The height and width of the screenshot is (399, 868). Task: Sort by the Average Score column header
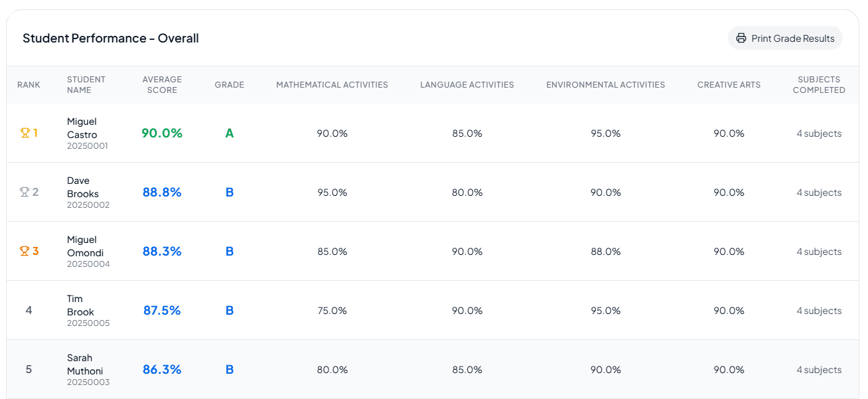click(x=162, y=84)
